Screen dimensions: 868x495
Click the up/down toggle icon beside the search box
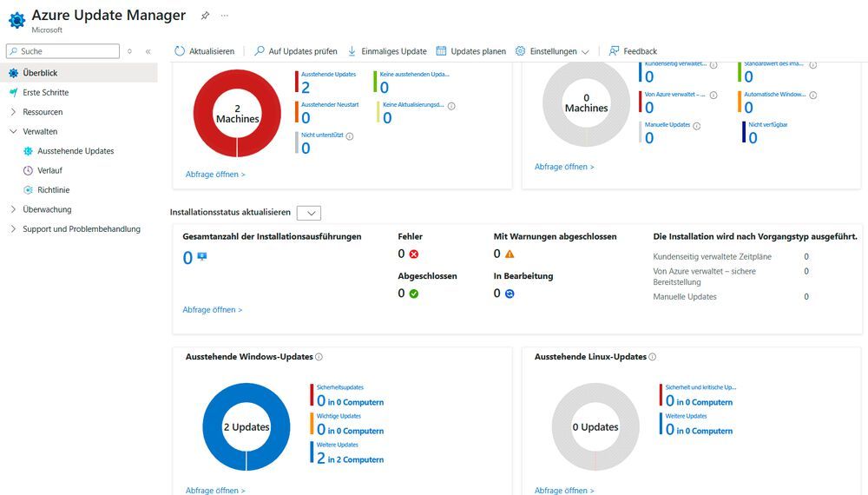point(129,51)
